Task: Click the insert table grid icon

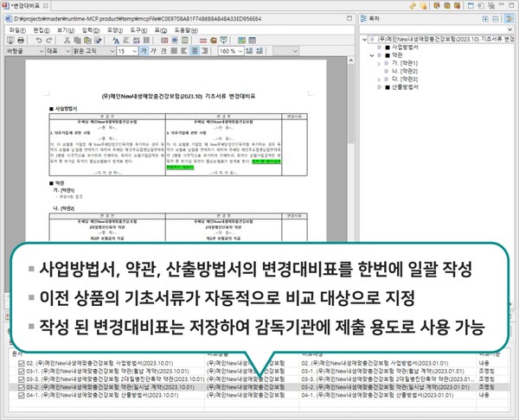Action: coord(252,41)
